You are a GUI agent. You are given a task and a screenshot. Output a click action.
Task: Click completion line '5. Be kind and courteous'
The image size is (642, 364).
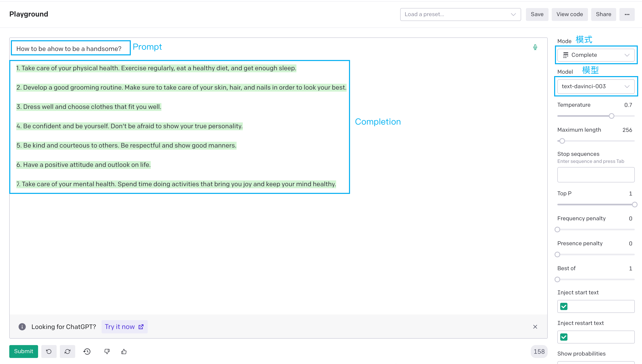click(126, 145)
